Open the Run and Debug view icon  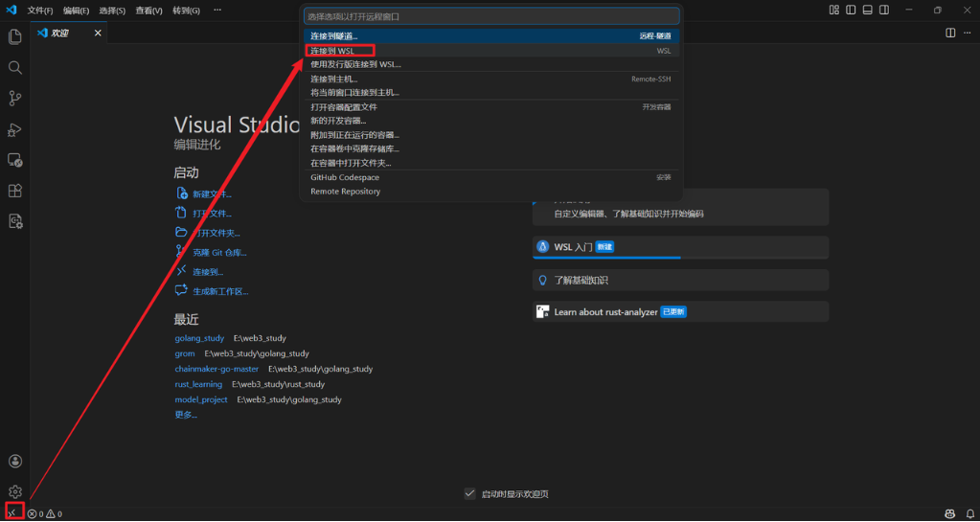click(x=15, y=129)
